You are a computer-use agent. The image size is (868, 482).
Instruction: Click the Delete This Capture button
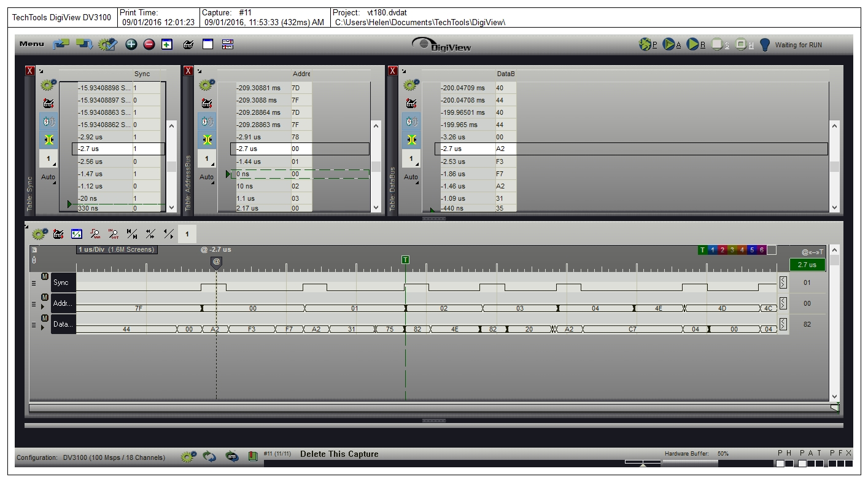pos(339,454)
